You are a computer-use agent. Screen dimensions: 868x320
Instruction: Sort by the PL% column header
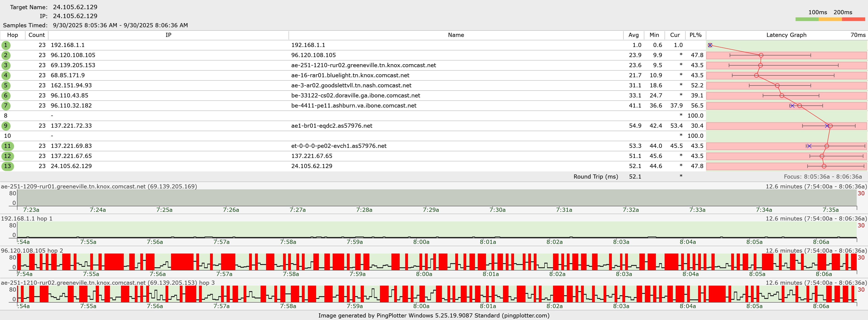[x=695, y=35]
